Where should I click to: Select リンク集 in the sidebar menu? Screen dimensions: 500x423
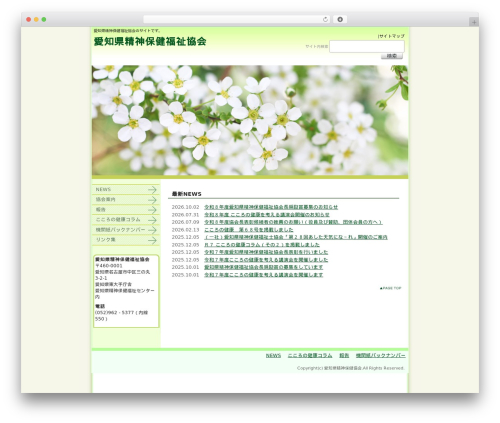(x=126, y=240)
